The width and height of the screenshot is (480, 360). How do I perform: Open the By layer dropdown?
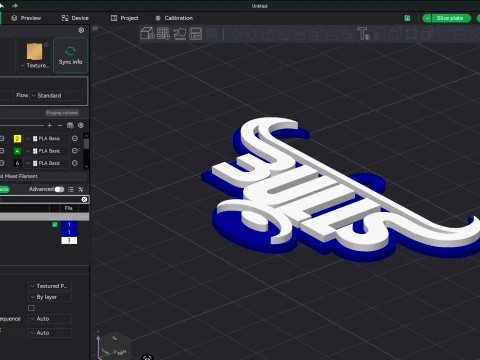tap(50, 297)
